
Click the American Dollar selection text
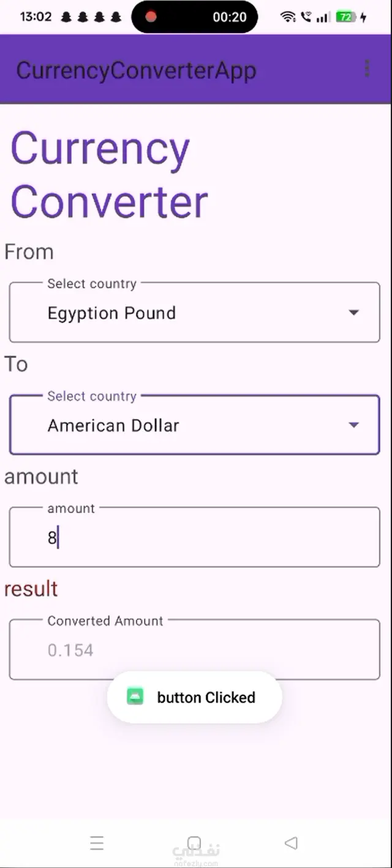(113, 425)
